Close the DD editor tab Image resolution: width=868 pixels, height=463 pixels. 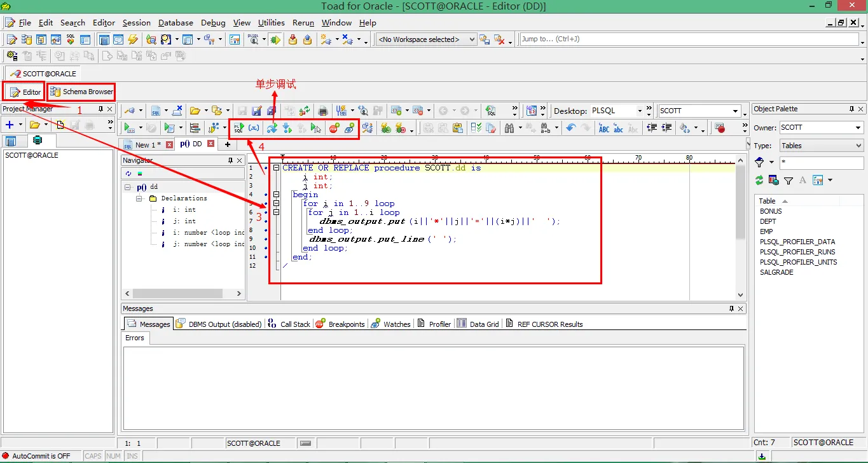[x=211, y=144]
